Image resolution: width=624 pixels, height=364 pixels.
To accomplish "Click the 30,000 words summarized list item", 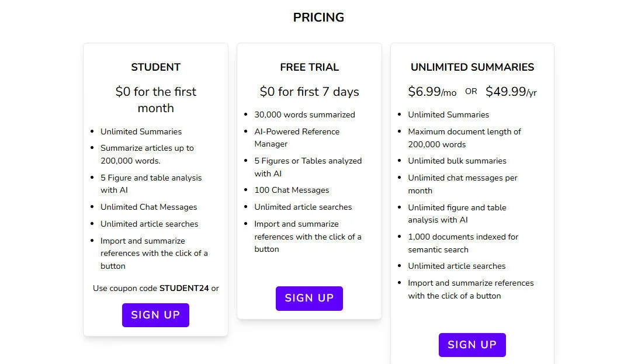I will [x=305, y=115].
